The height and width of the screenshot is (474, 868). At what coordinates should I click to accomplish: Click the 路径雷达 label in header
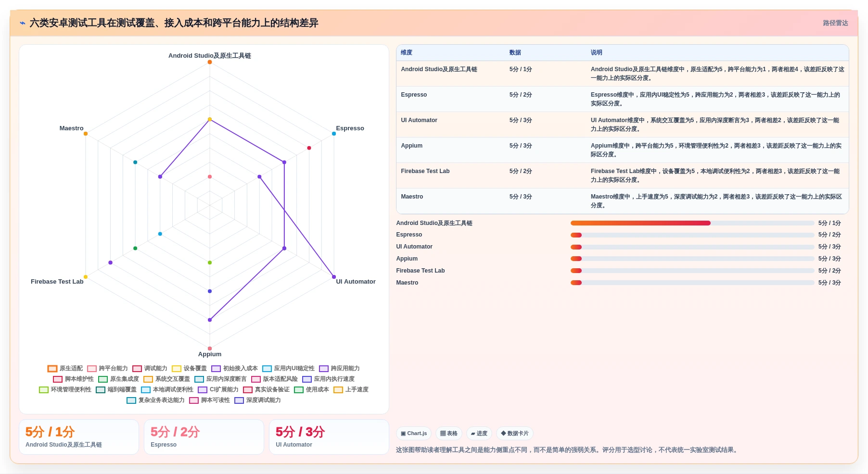tap(835, 23)
